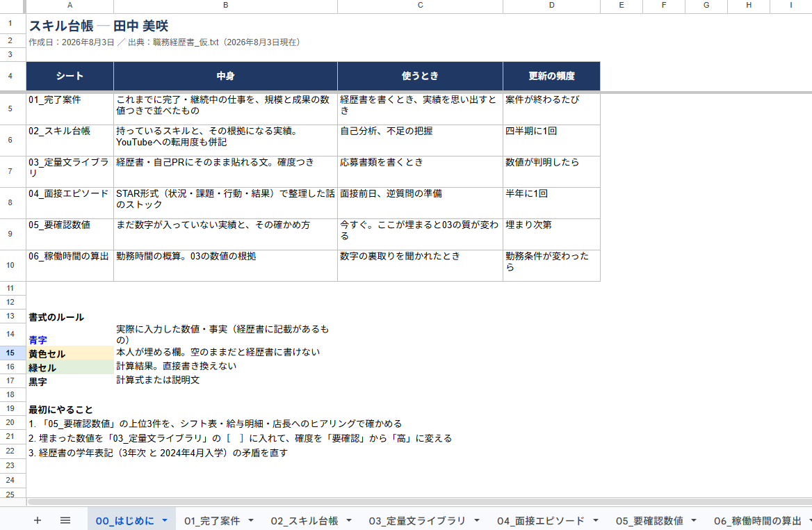The image size is (812, 530).
Task: Select the cell starting STAR形式
Action: 225,203
